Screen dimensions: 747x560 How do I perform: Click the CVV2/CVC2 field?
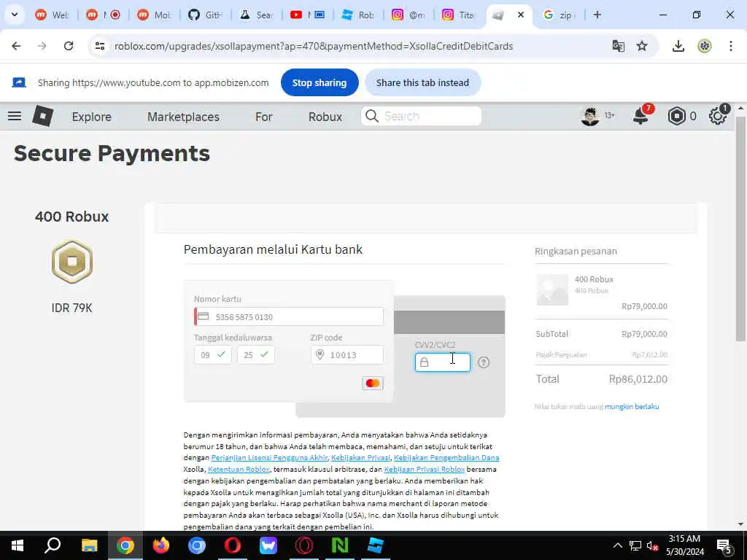[x=443, y=362]
